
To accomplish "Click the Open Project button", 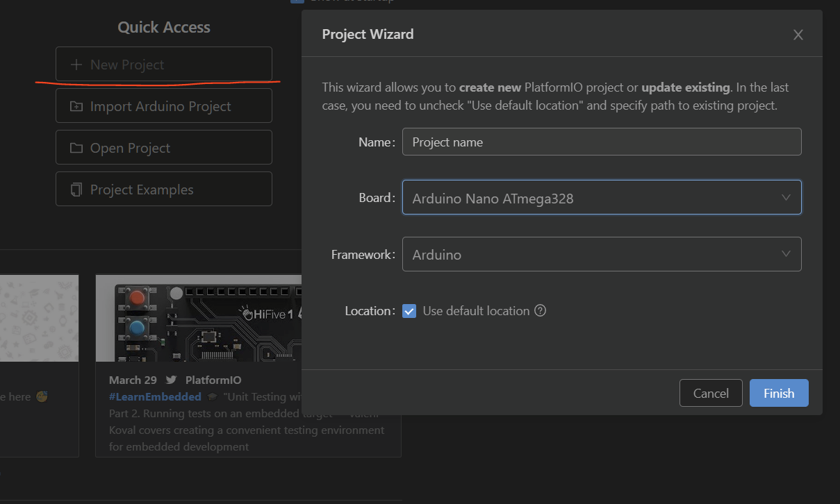I will tap(164, 147).
